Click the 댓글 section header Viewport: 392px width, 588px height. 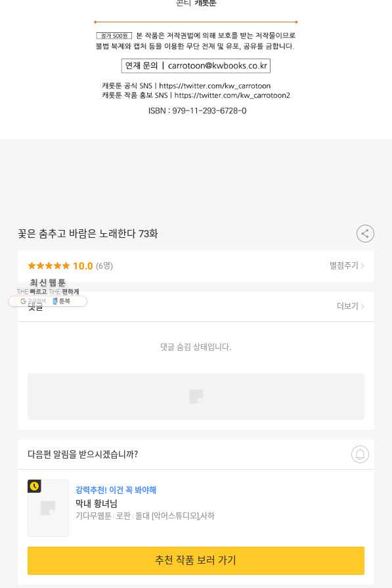pos(35,307)
